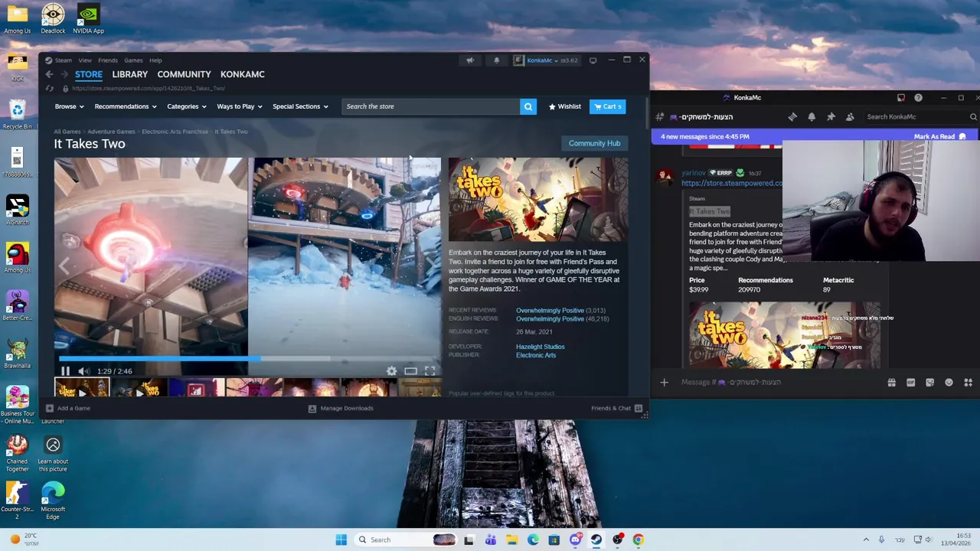Pause the It Takes Two trailer video
980x551 pixels.
(x=65, y=371)
